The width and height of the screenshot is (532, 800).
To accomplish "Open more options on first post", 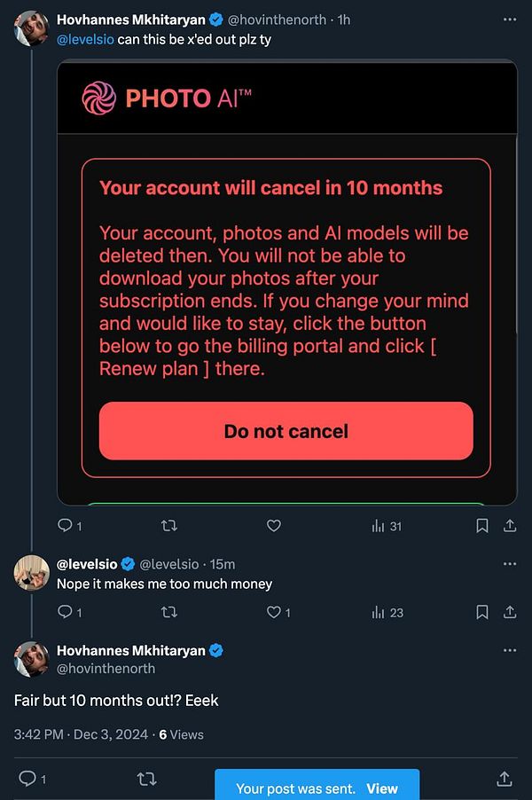I will point(509,19).
